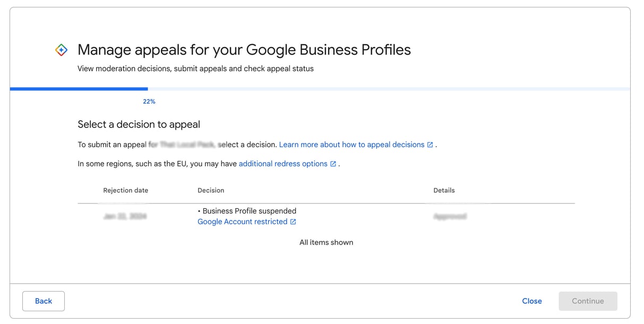Viewport: 644px width, 324px height.
Task: Open the additional redress options link
Action: (284, 164)
